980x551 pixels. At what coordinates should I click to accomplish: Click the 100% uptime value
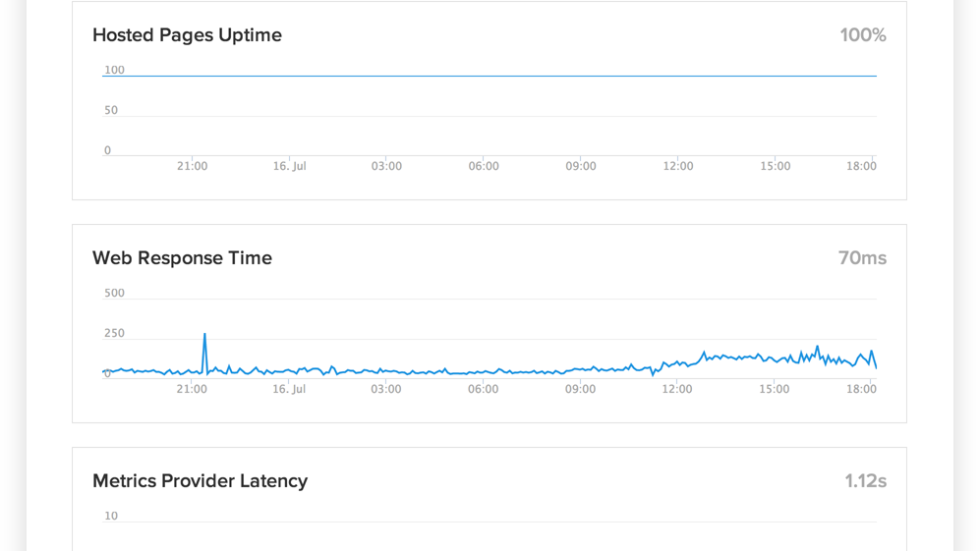[862, 35]
